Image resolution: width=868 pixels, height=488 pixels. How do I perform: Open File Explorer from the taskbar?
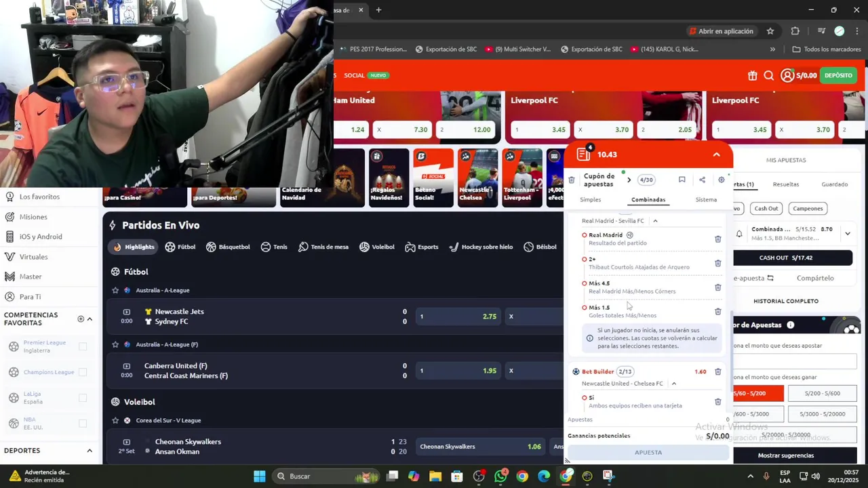(x=435, y=476)
